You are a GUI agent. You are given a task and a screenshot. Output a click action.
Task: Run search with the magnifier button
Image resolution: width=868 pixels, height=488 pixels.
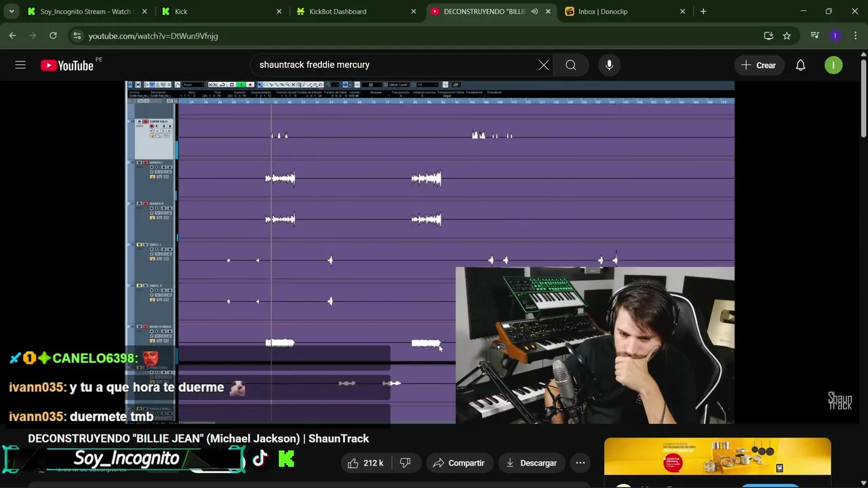(571, 65)
